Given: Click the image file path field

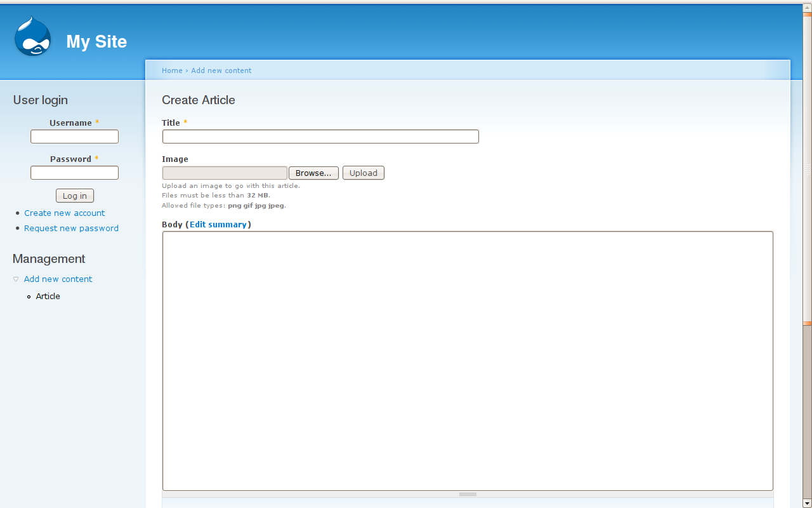Looking at the screenshot, I should tap(224, 173).
